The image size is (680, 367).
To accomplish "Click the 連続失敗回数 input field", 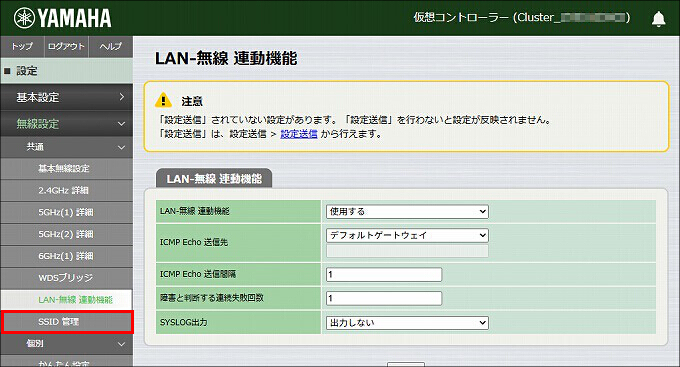I will coord(384,298).
